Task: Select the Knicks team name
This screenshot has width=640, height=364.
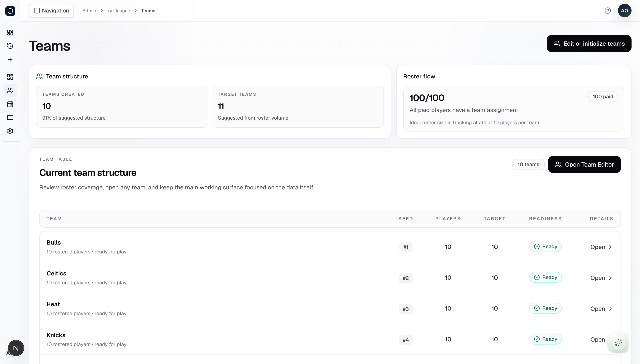Action: coord(56,335)
